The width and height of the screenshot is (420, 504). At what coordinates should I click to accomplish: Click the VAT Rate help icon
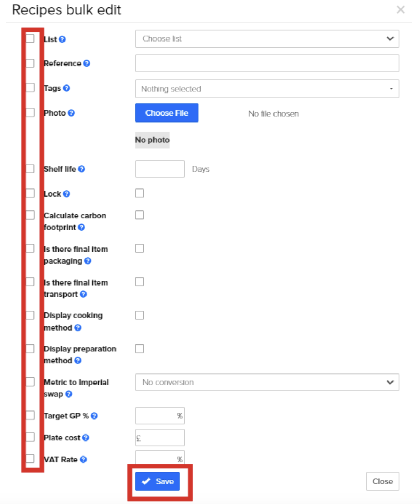click(x=83, y=459)
